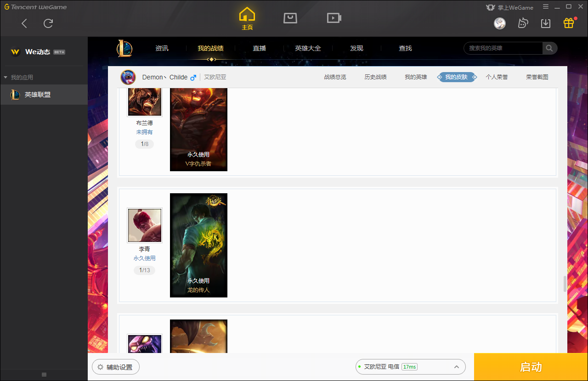The height and width of the screenshot is (381, 588).
Task: Open 辅助设置 settings button
Action: (115, 367)
